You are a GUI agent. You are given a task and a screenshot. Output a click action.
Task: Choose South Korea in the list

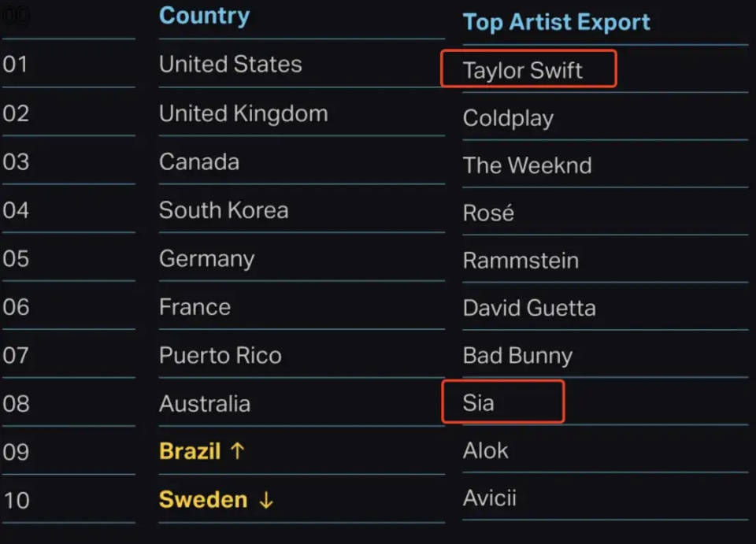224,210
